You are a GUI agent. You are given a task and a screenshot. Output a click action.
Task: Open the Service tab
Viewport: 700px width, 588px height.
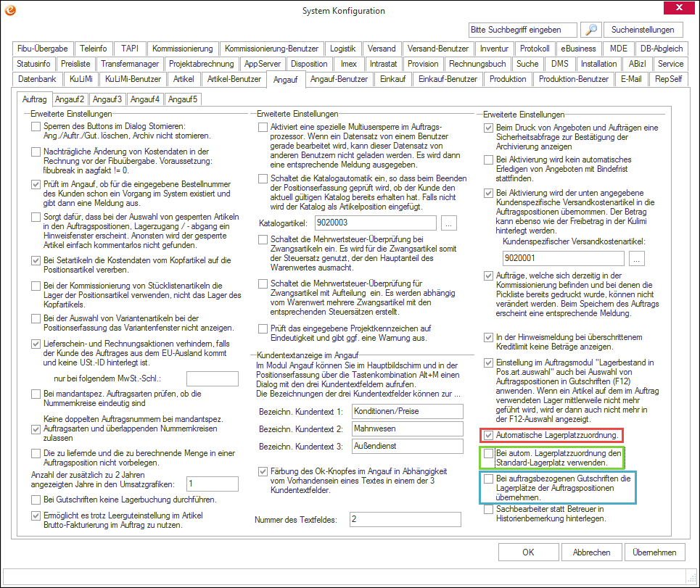click(670, 64)
